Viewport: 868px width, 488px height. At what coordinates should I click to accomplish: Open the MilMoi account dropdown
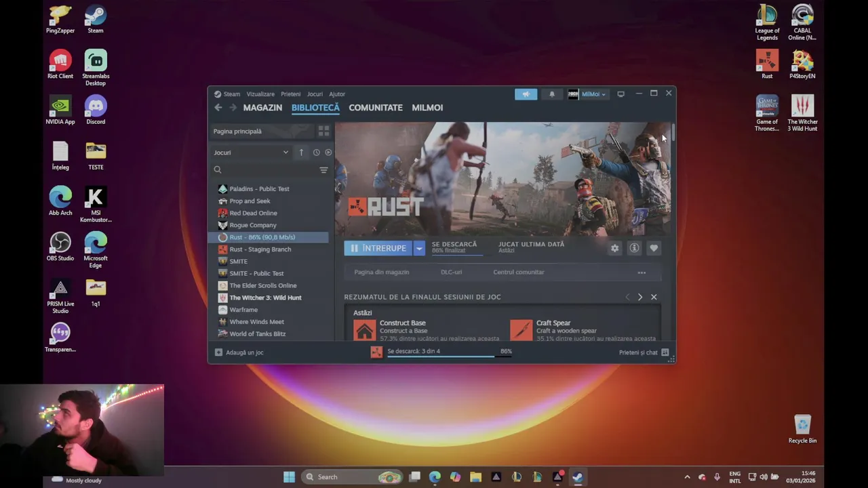(x=587, y=94)
